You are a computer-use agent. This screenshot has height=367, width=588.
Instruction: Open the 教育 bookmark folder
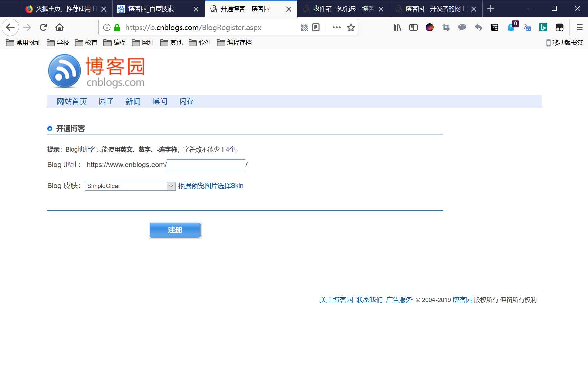pos(86,43)
